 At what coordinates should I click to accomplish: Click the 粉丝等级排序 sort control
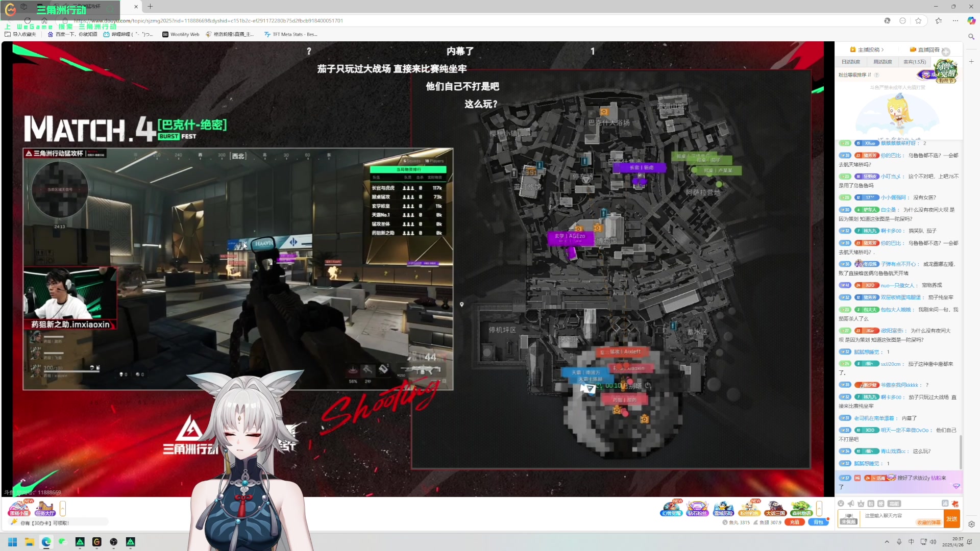pos(856,75)
